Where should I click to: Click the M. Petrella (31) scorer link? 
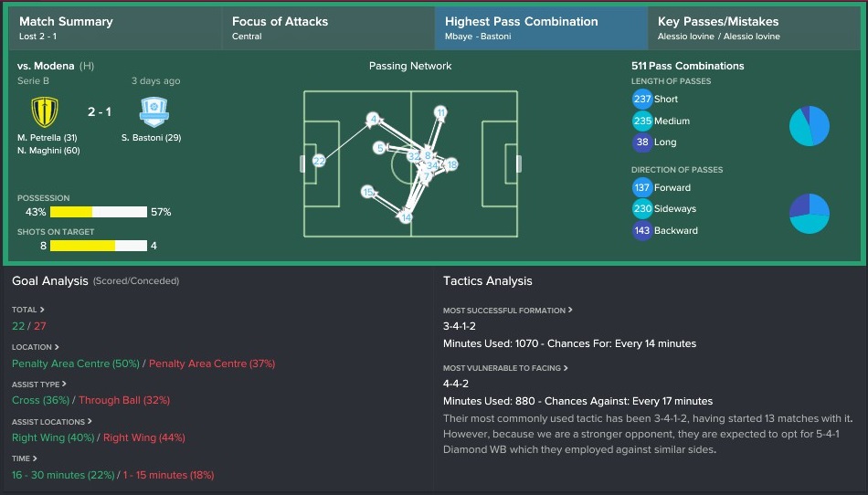tap(47, 138)
